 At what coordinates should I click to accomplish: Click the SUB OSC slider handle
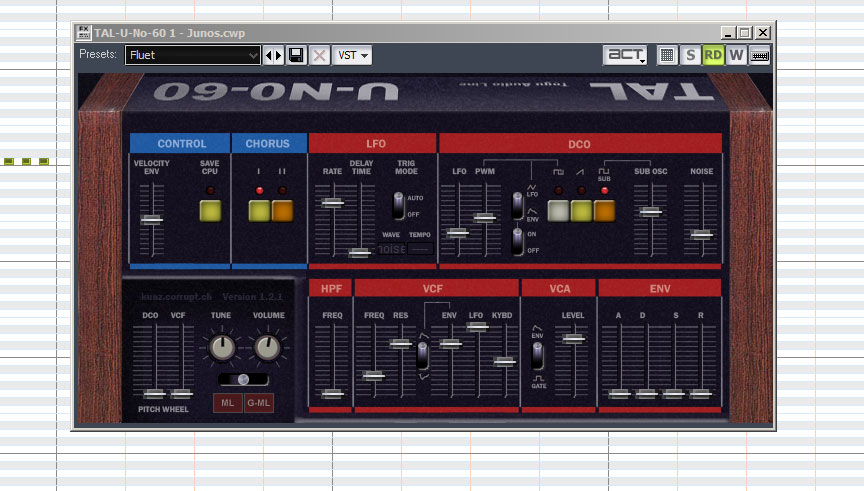(650, 212)
